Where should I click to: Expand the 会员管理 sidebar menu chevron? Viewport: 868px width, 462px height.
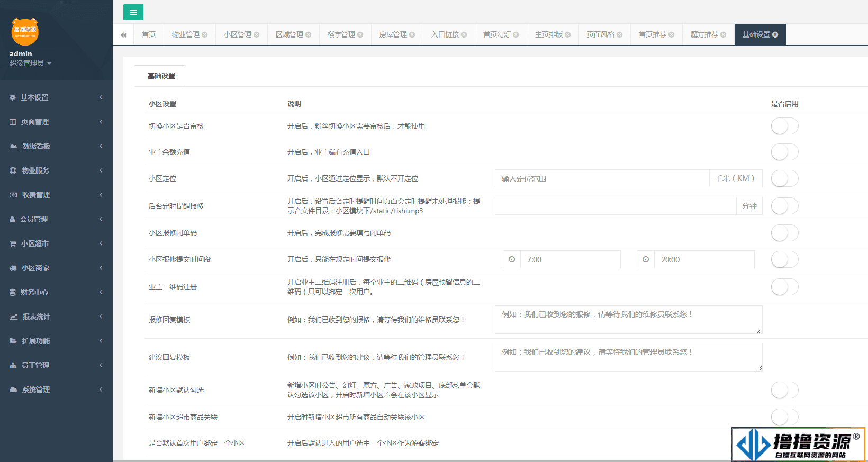pos(101,219)
